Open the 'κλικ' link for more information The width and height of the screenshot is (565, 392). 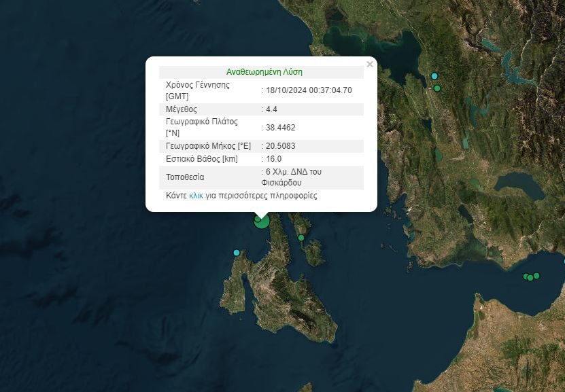point(196,196)
